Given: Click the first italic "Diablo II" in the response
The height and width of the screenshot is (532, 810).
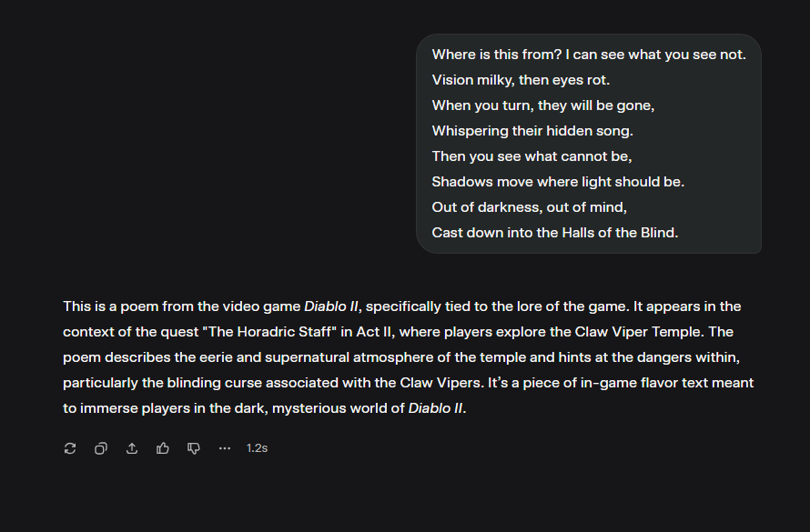Looking at the screenshot, I should tap(331, 306).
